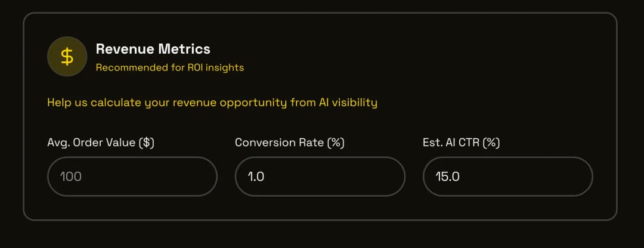The height and width of the screenshot is (248, 644).
Task: Click the 1.0 value text
Action: [x=256, y=176]
